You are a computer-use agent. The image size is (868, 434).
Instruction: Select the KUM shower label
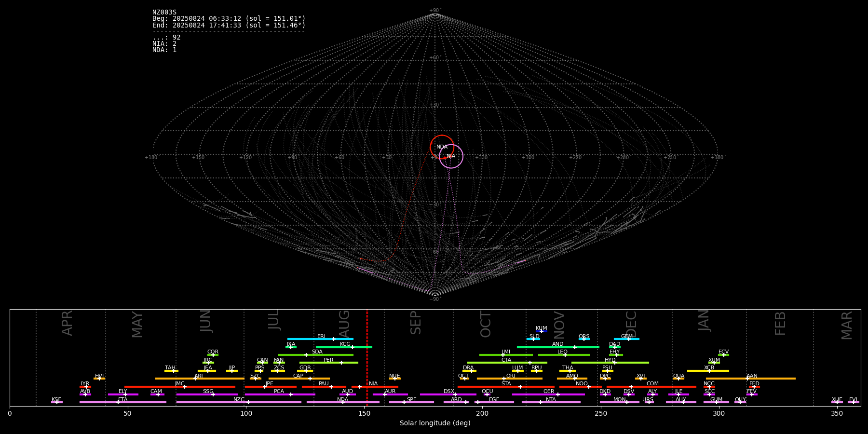[542, 328]
